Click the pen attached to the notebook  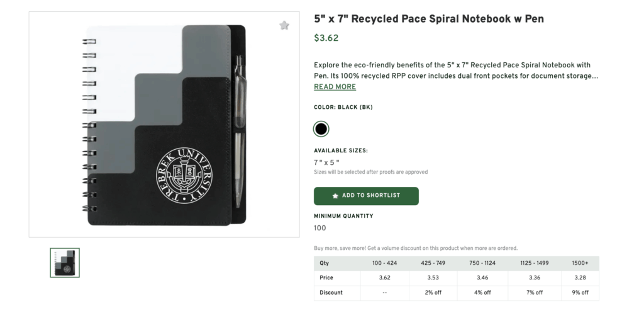[x=238, y=126]
